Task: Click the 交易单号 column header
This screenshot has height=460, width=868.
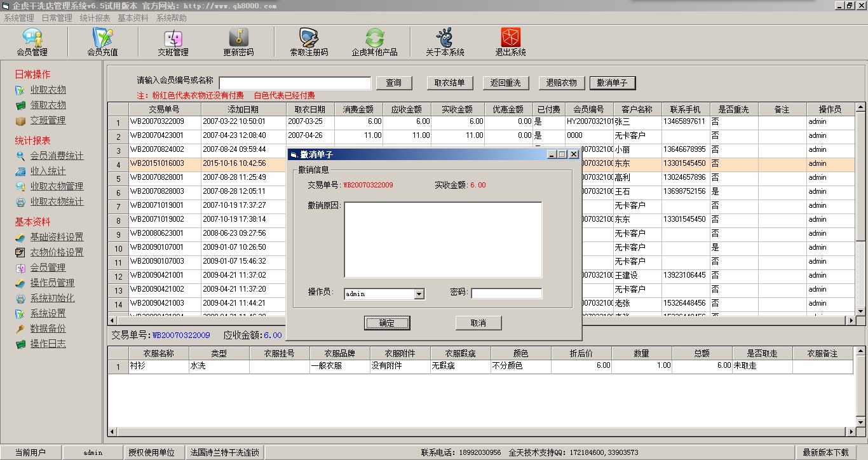Action: (x=165, y=109)
